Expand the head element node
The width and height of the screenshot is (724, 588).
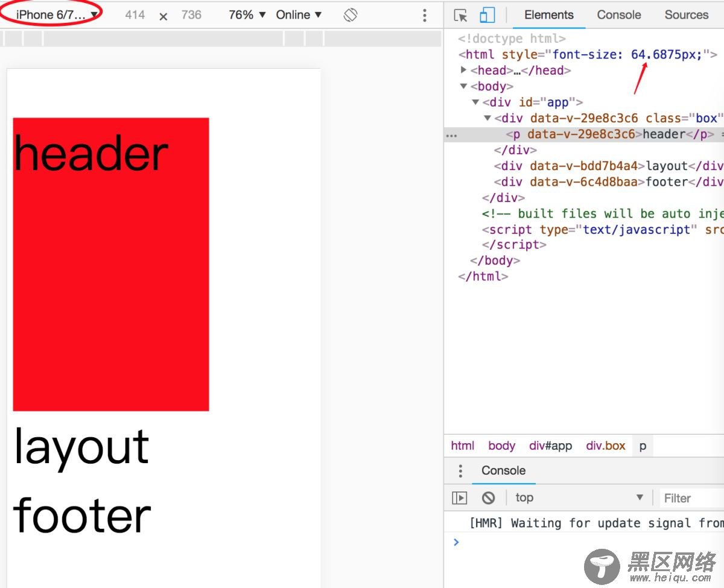click(463, 70)
